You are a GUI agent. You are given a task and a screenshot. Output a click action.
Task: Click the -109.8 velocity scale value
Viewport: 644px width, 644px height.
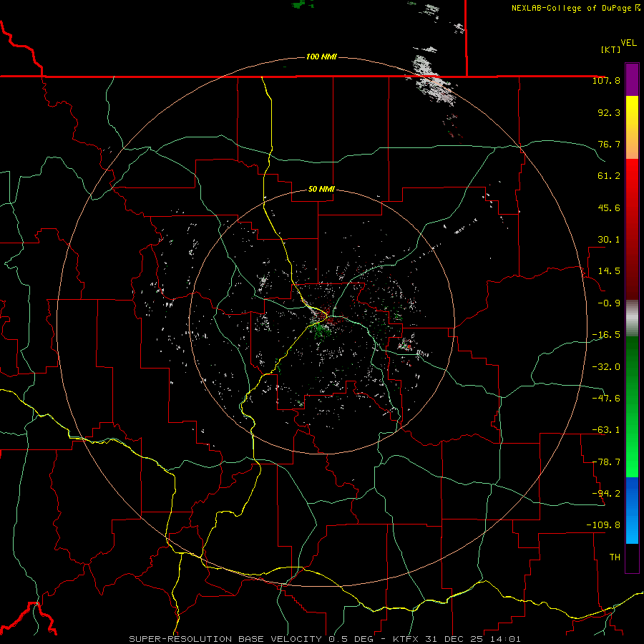pyautogui.click(x=603, y=525)
